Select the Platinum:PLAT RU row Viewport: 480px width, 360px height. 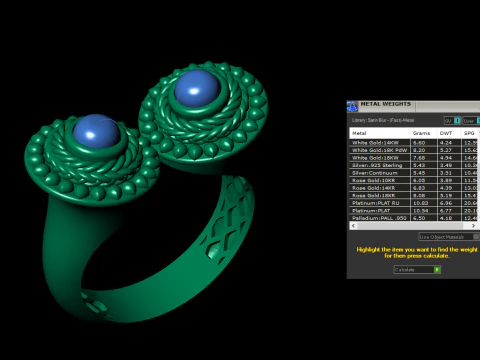(414, 203)
